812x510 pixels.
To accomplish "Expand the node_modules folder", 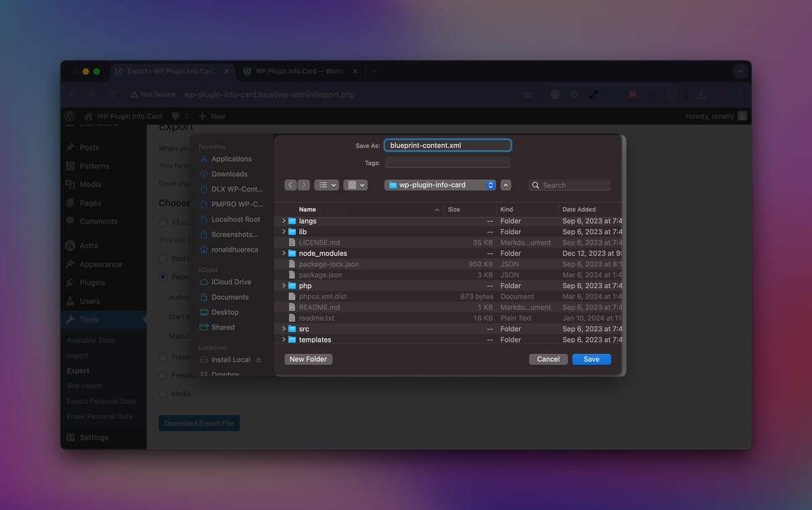I will (x=284, y=253).
